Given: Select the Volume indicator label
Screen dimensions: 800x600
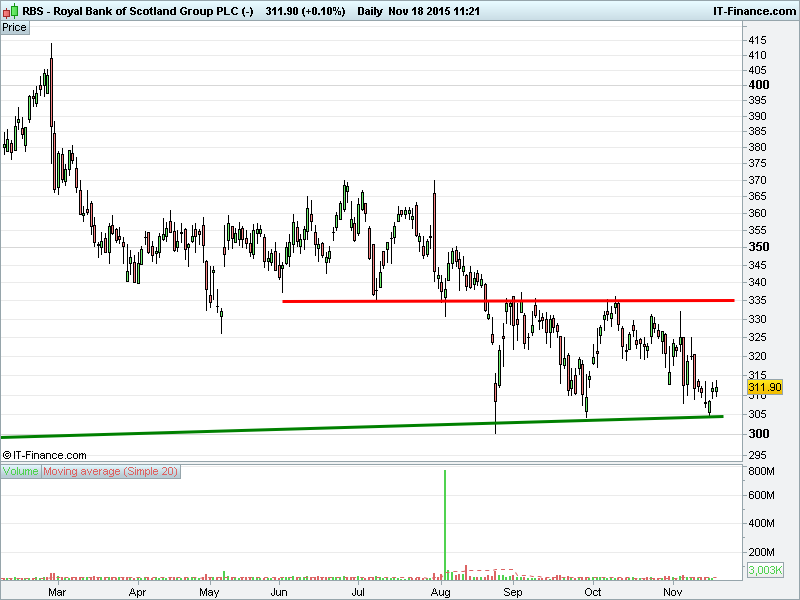Looking at the screenshot, I should [x=21, y=471].
